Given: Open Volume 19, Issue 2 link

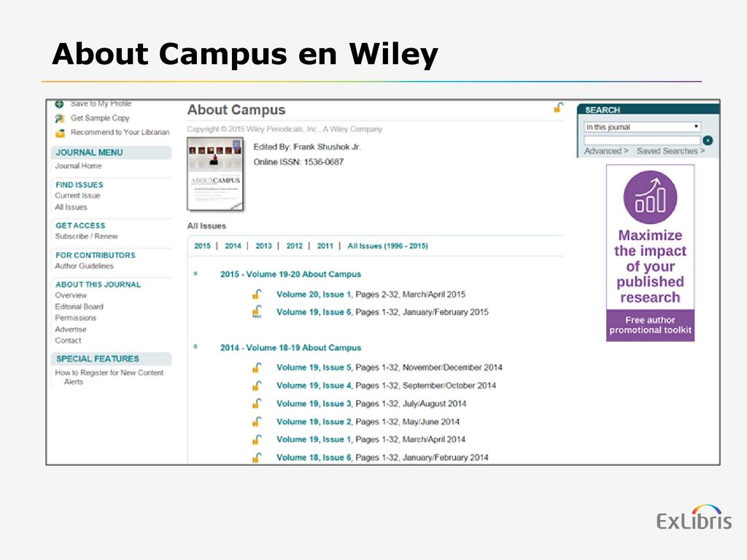Looking at the screenshot, I should pos(314,422).
